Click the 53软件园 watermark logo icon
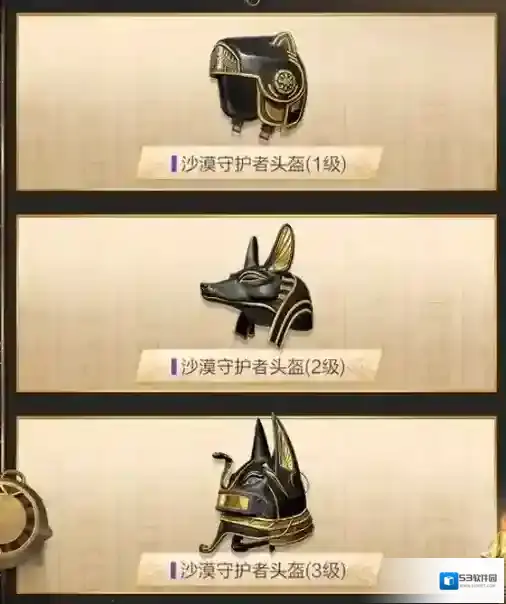The image size is (506, 604). click(448, 581)
